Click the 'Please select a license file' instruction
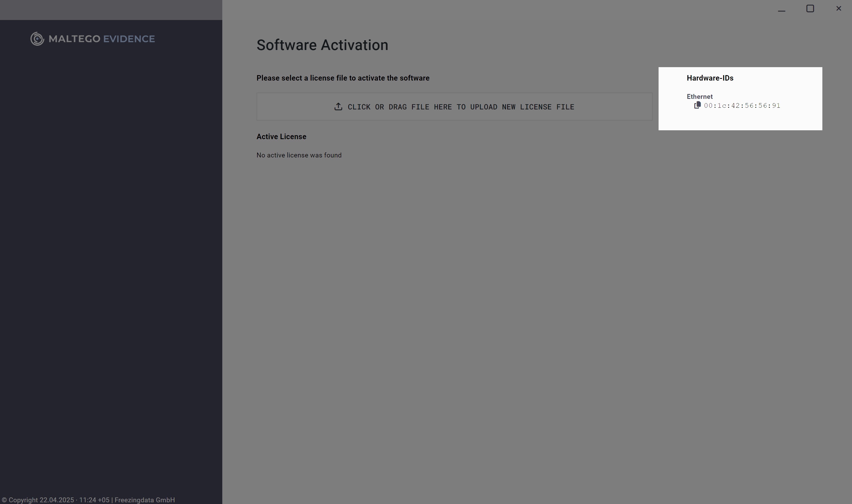Viewport: 852px width, 504px height. [343, 78]
